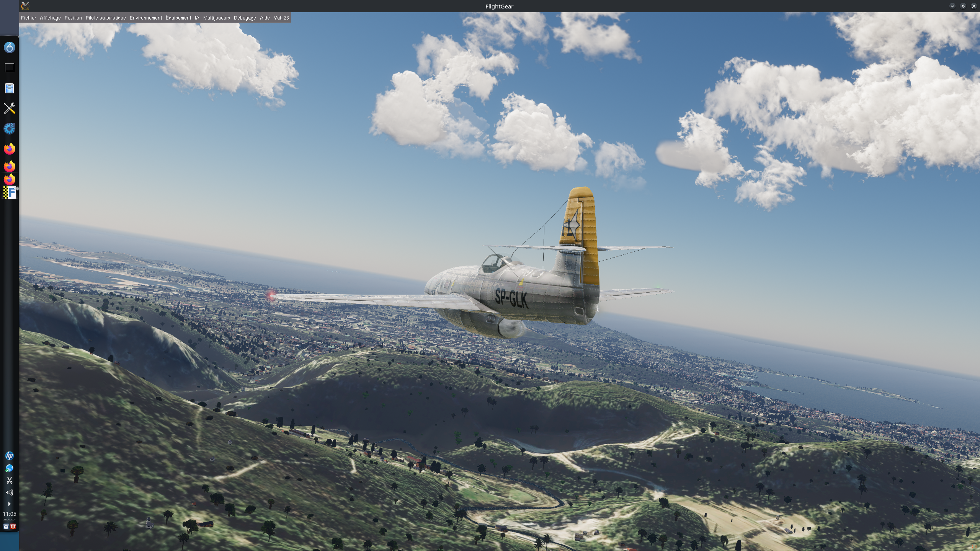Click the network globe status icon

coord(10,468)
